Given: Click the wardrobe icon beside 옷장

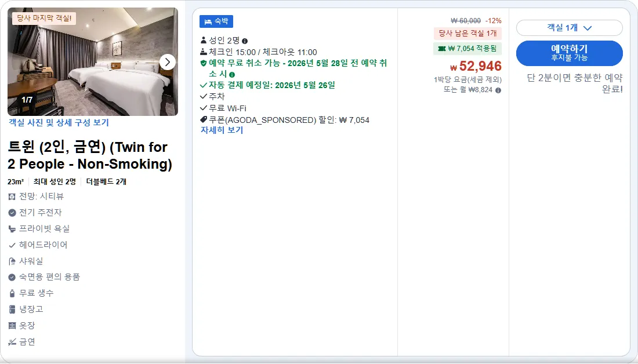Looking at the screenshot, I should click(x=12, y=326).
